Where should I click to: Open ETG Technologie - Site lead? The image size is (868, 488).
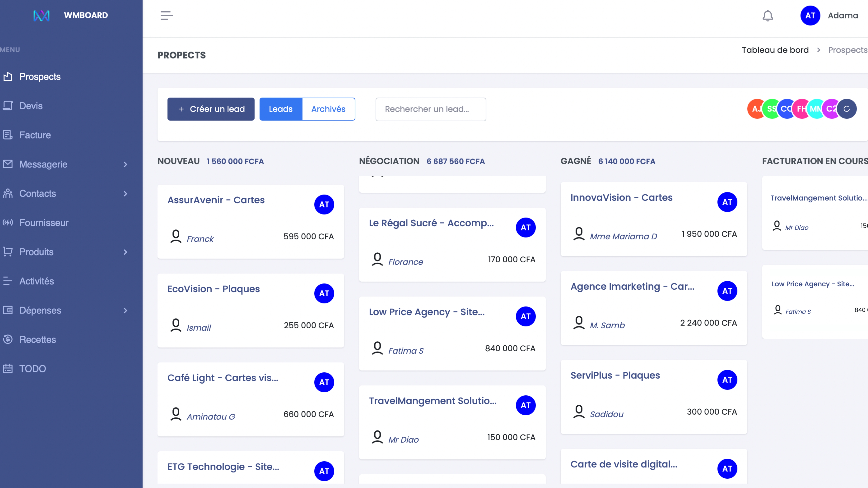coord(223,466)
